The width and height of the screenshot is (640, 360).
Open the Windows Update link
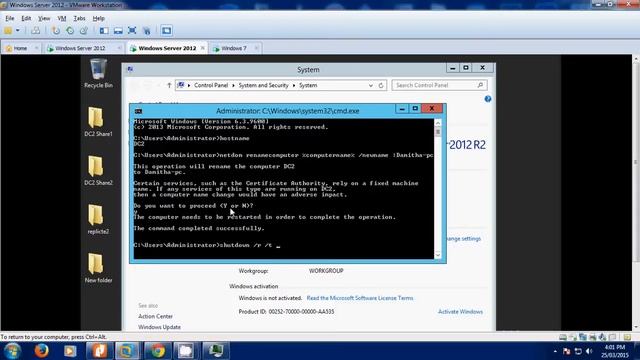[x=160, y=327]
